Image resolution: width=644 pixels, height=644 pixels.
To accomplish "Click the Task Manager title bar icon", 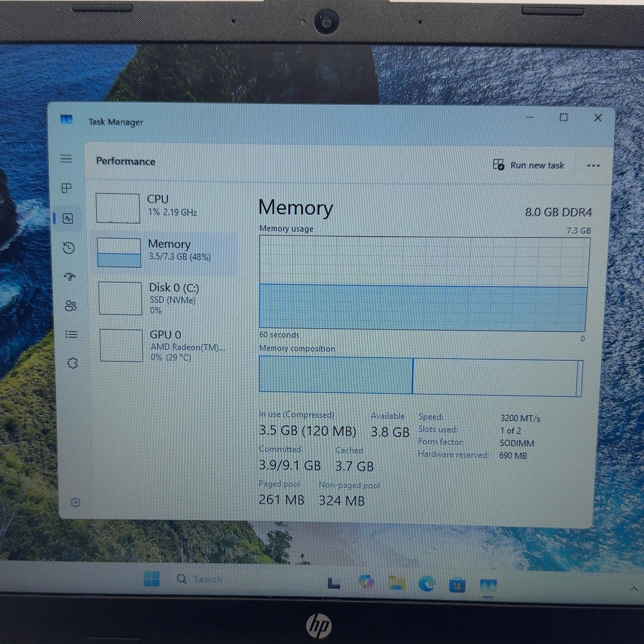I will point(67,119).
